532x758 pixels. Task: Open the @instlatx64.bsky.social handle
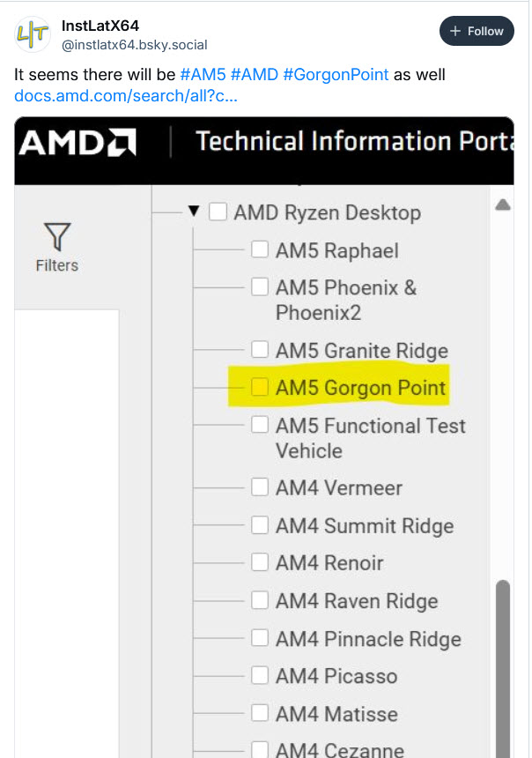[134, 45]
